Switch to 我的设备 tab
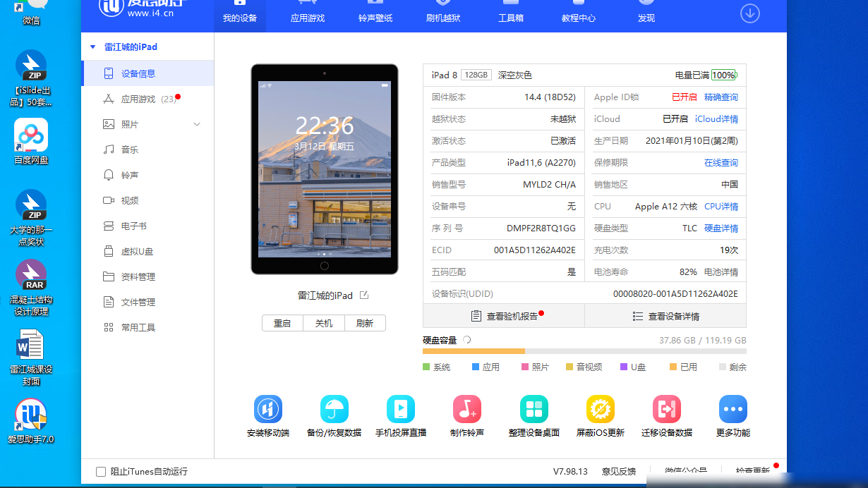868x488 pixels. pyautogui.click(x=240, y=16)
